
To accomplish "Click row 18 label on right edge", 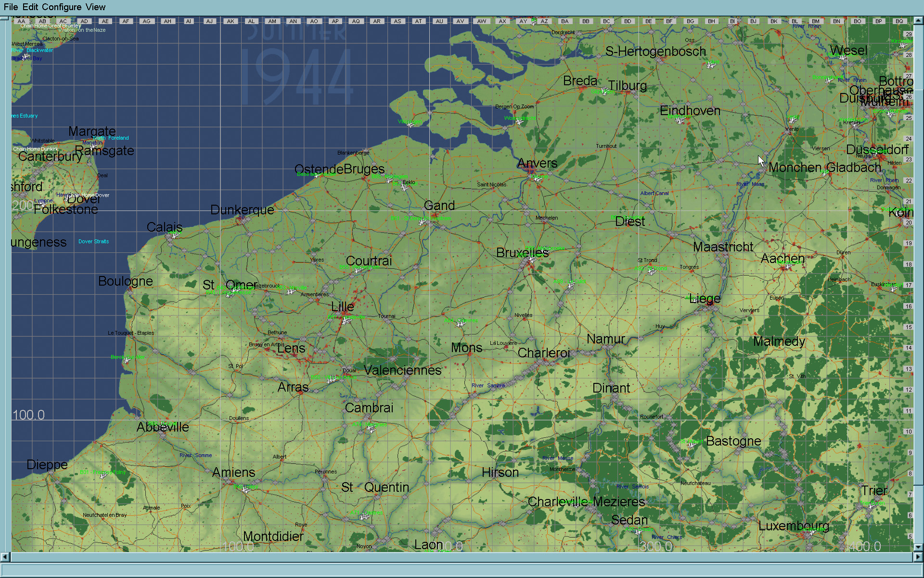I will point(908,264).
